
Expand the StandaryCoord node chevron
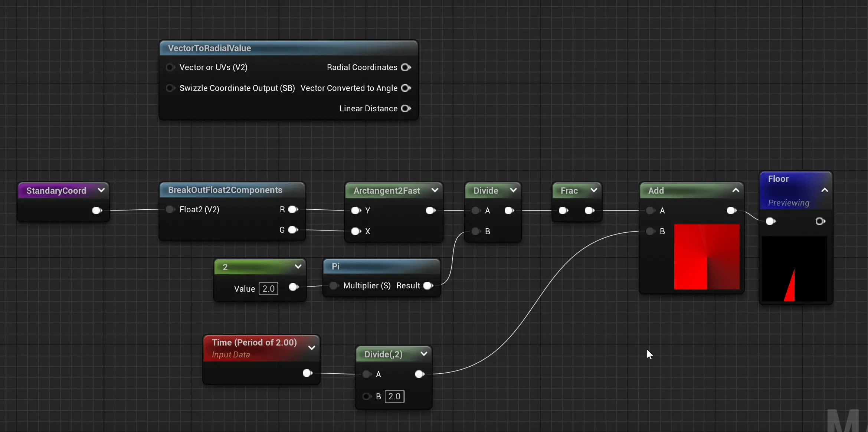point(101,190)
